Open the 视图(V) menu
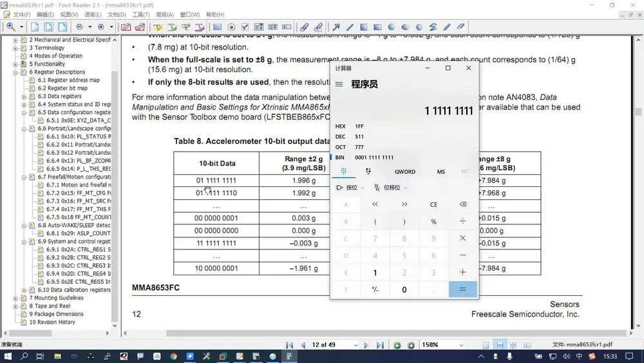Screen dimensions: 644x363 tap(69, 14)
